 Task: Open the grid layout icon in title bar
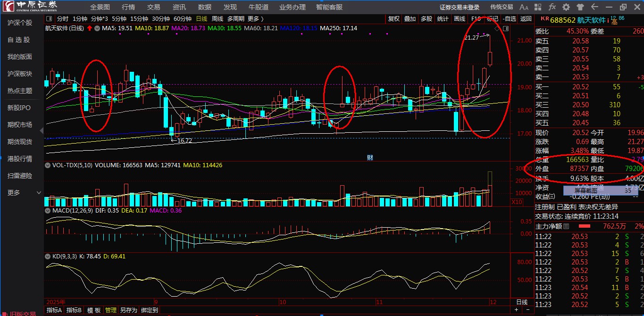pyautogui.click(x=538, y=7)
